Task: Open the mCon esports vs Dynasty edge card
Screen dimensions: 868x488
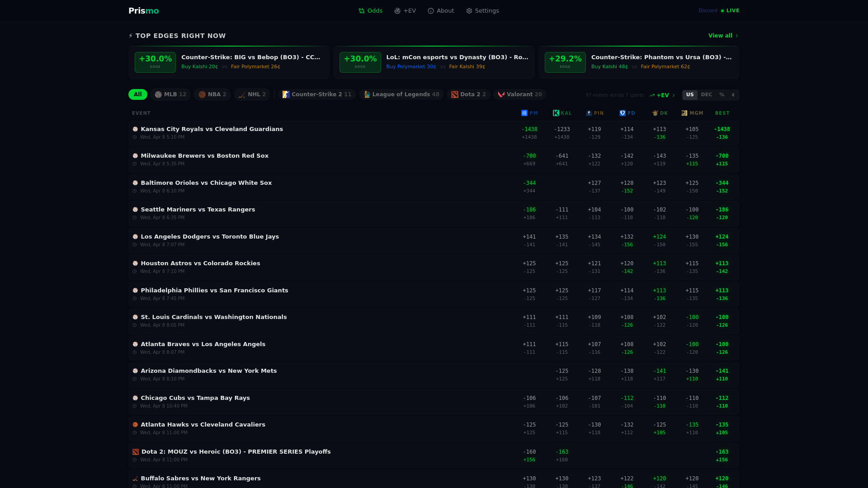Action: pyautogui.click(x=434, y=62)
